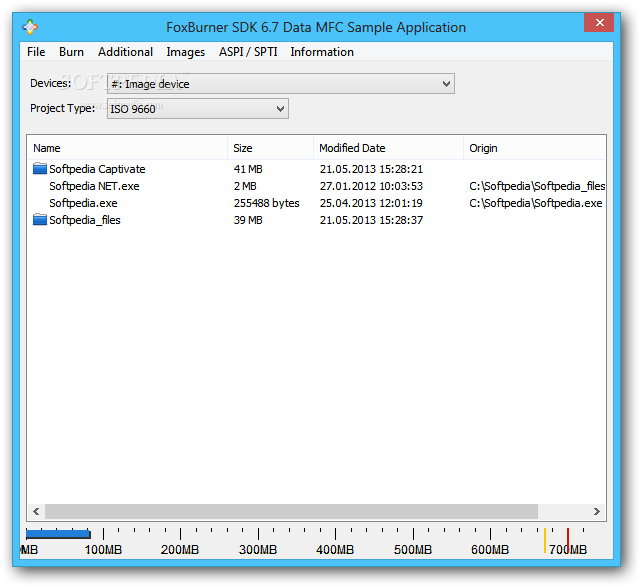Image resolution: width=641 pixels, height=587 pixels.
Task: Click the 39 MB size cell
Action: pyautogui.click(x=248, y=220)
